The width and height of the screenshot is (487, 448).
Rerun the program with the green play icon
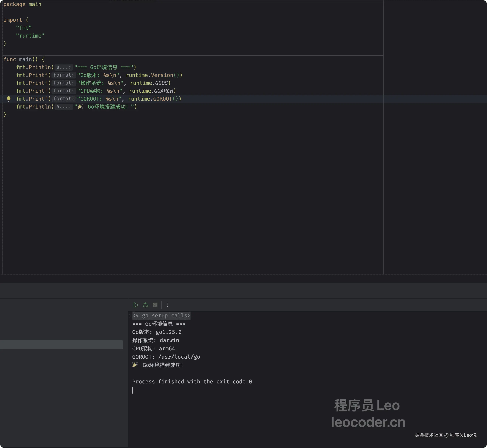point(136,305)
